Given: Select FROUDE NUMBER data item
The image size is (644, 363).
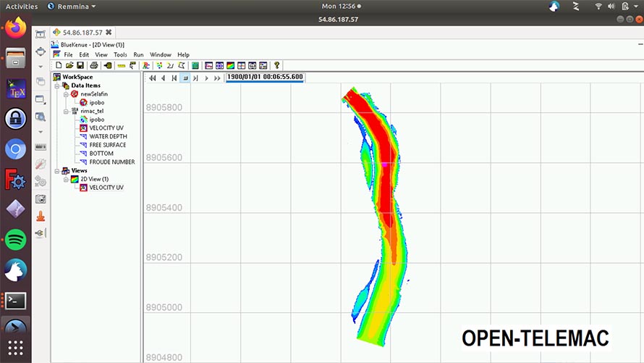Looking at the screenshot, I should pos(111,162).
